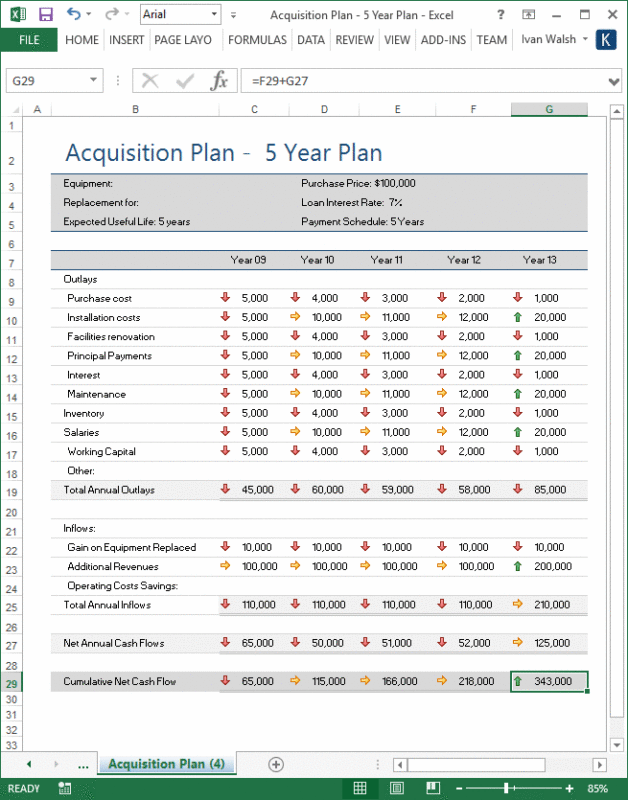Viewport: 628px width, 800px height.
Task: Open the Ivan Walsh account menu
Action: 551,40
